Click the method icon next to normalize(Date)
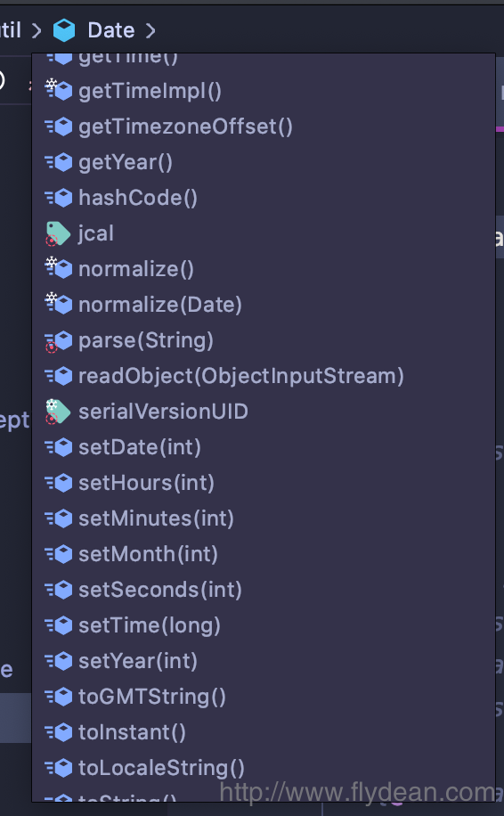Viewport: 504px width, 816px height. pos(58,305)
